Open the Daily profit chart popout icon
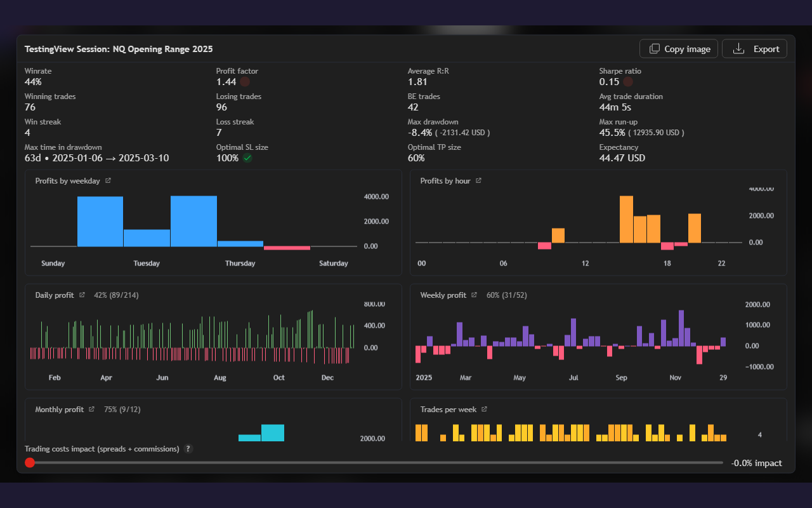The width and height of the screenshot is (812, 508). pos(82,295)
